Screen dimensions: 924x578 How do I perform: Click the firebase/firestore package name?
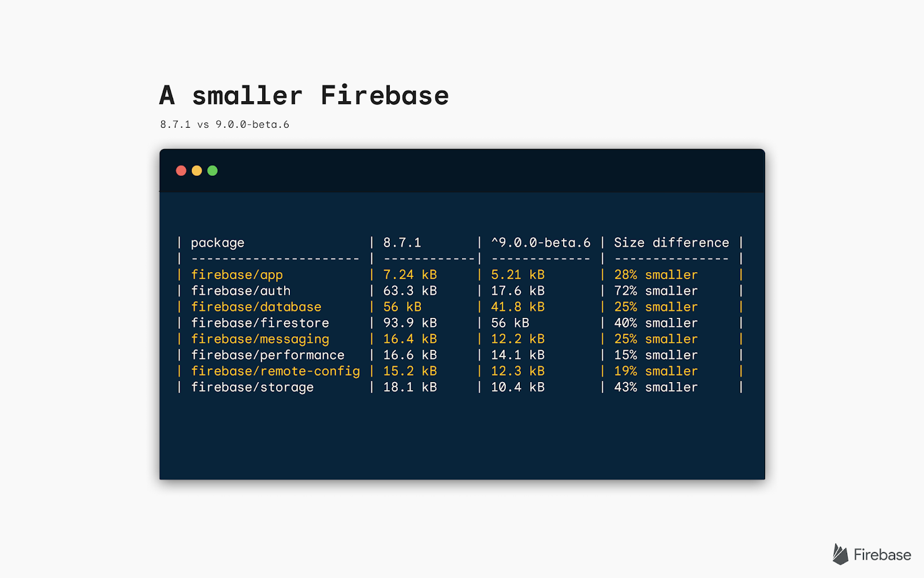[x=260, y=323]
